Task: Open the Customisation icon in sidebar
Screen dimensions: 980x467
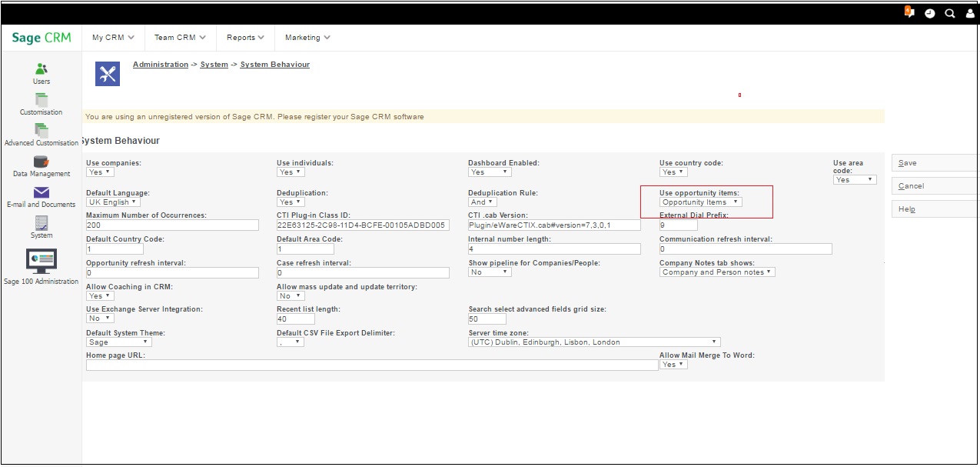Action: 42,100
